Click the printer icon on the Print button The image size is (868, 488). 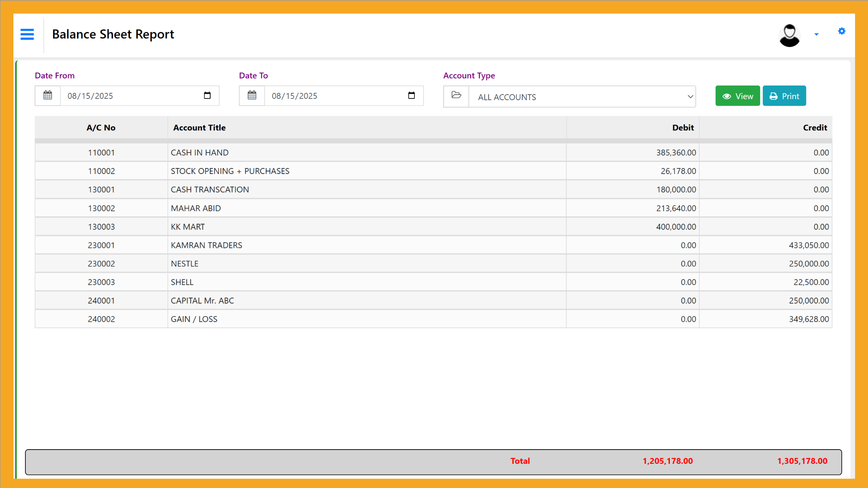click(x=773, y=96)
